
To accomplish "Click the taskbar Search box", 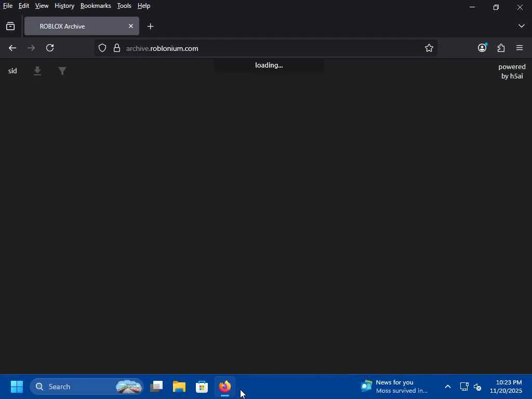I will pos(87,387).
